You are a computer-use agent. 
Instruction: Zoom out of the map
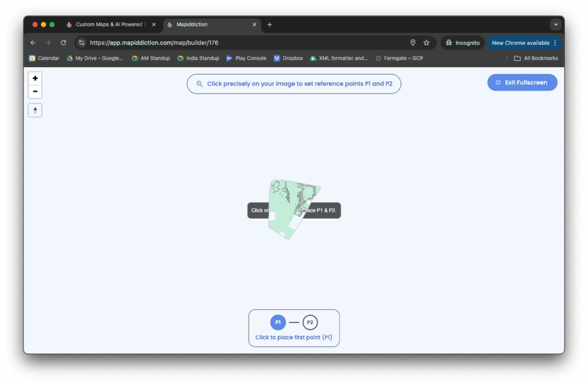point(35,92)
